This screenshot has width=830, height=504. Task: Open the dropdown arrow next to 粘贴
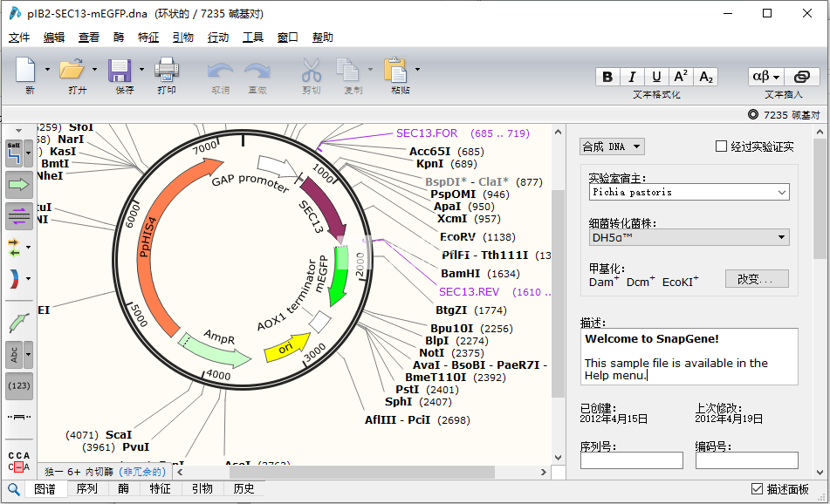point(417,69)
